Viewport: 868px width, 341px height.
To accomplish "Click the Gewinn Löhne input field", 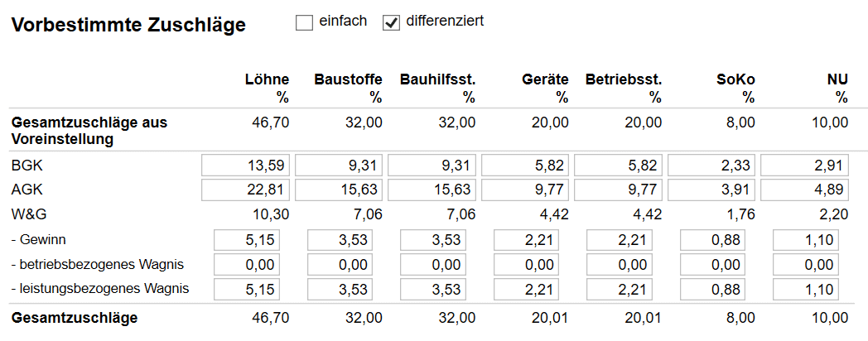I will coord(247,240).
